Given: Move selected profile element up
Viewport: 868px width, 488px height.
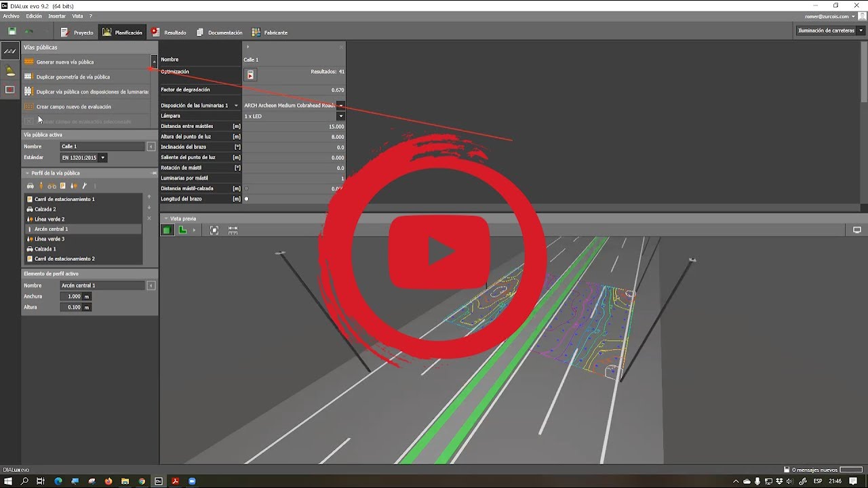Looking at the screenshot, I should pos(149,197).
